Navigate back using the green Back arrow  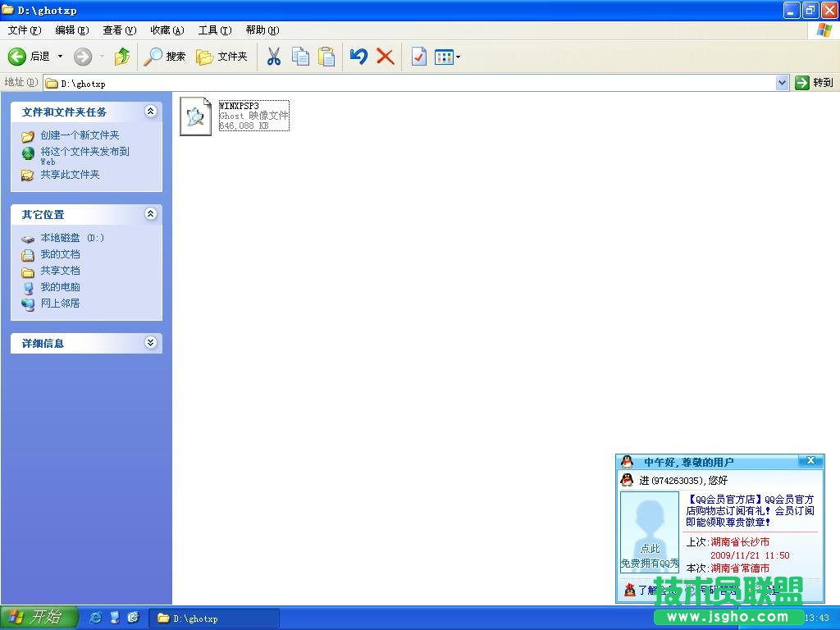tap(16, 57)
